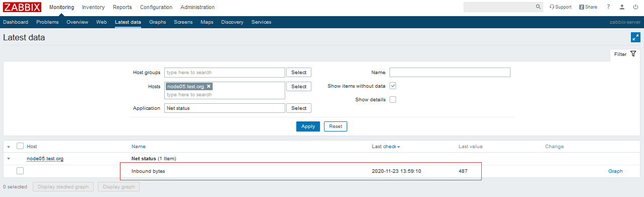This screenshot has height=197, width=644.
Task: Open the help question mark
Action: click(x=608, y=7)
